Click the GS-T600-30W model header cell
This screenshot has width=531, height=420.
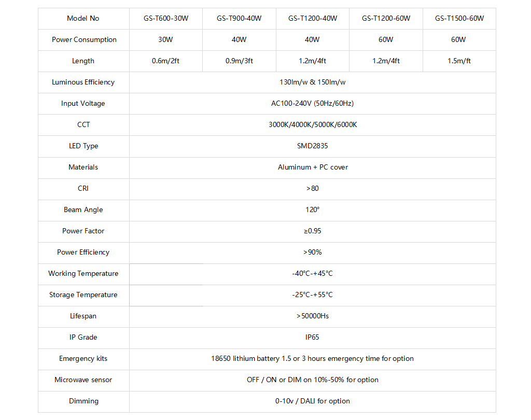tap(165, 18)
